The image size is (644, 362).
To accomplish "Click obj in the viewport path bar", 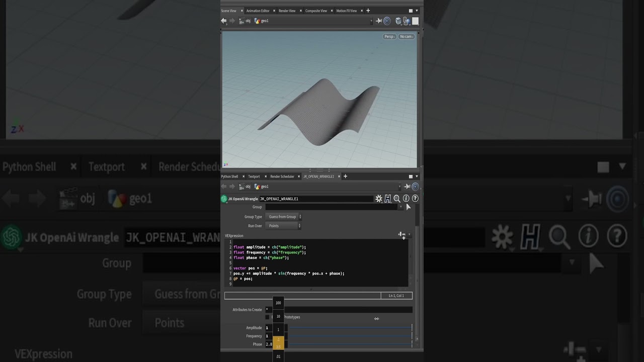I will (x=245, y=21).
